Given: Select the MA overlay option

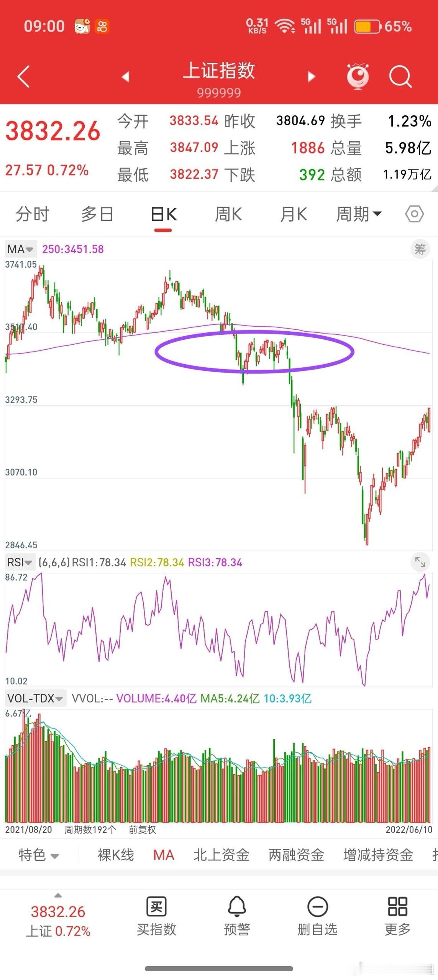Looking at the screenshot, I should [x=164, y=855].
